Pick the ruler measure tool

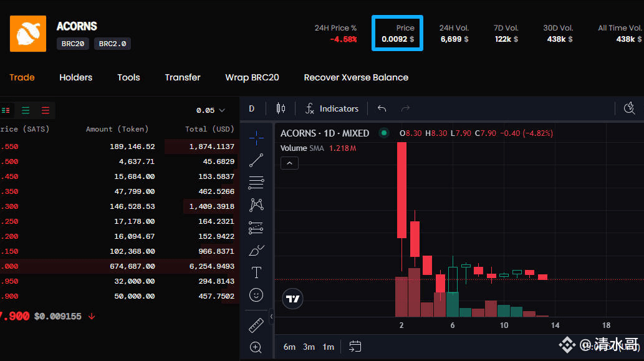pyautogui.click(x=256, y=325)
